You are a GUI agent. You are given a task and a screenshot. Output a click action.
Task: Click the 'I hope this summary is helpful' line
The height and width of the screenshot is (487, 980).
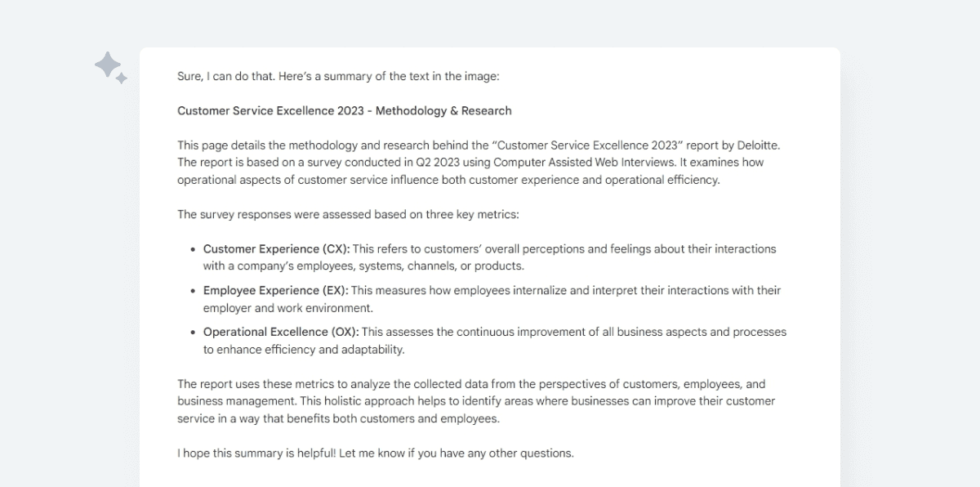[376, 453]
